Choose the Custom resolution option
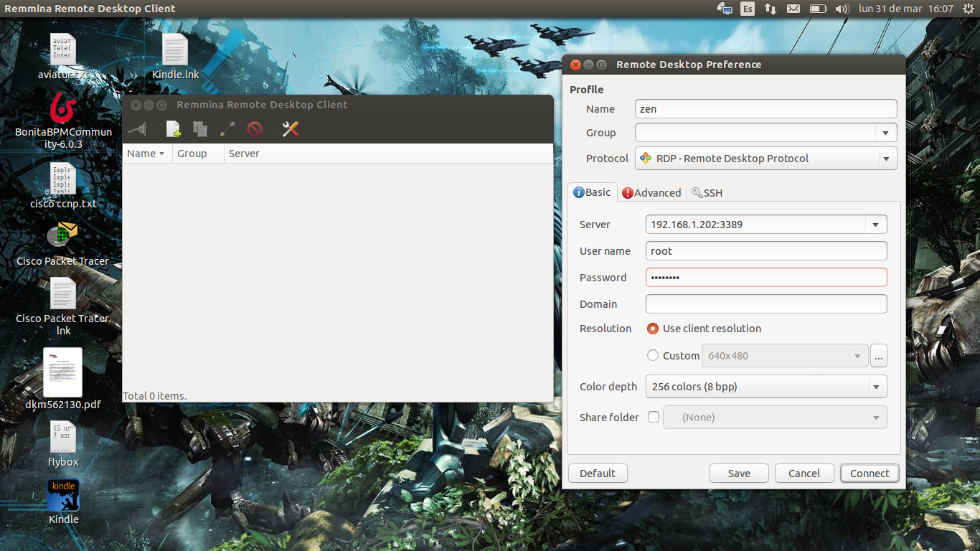 pyautogui.click(x=653, y=355)
